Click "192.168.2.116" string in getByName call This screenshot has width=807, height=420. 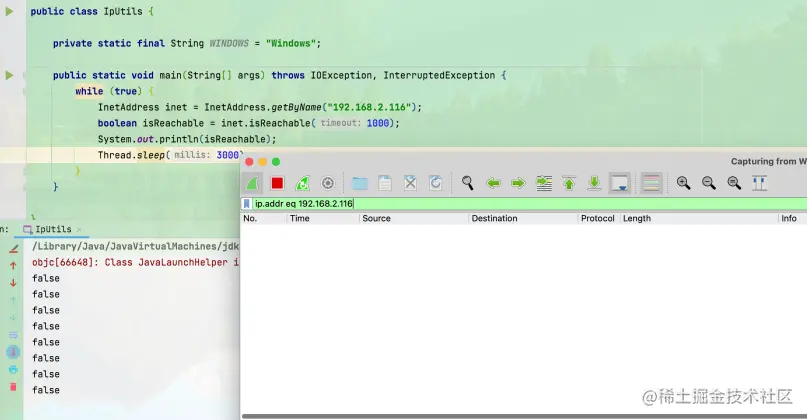(x=369, y=107)
